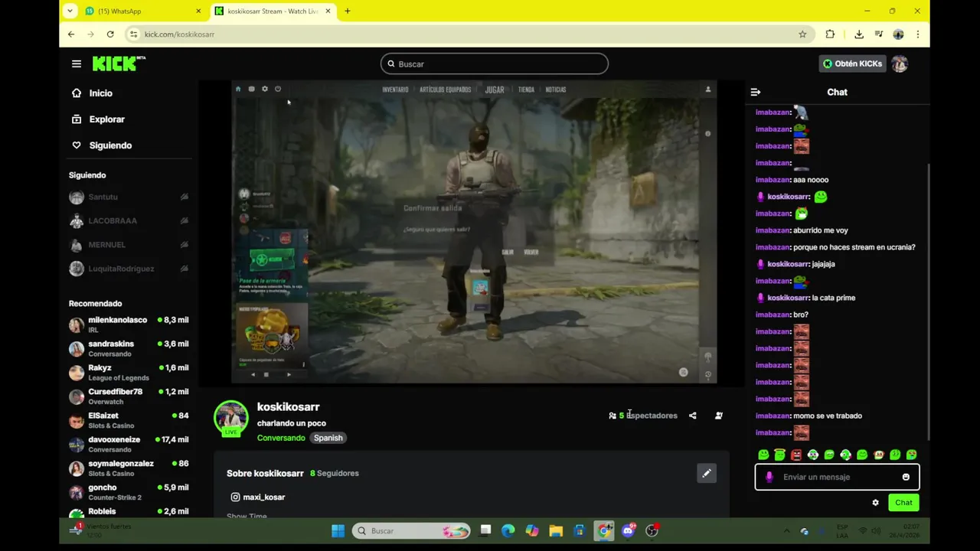The image size is (980, 551).
Task: Open Discord from the taskbar
Action: coord(629,531)
